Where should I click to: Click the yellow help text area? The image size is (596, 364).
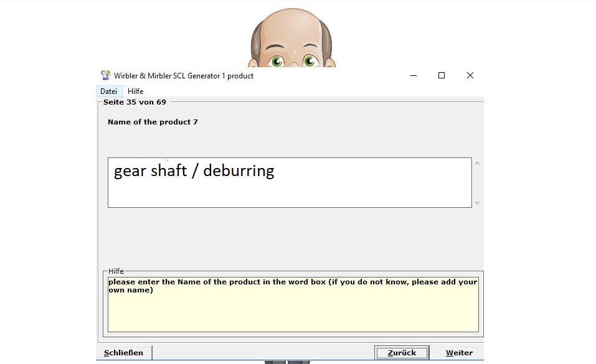click(x=293, y=304)
